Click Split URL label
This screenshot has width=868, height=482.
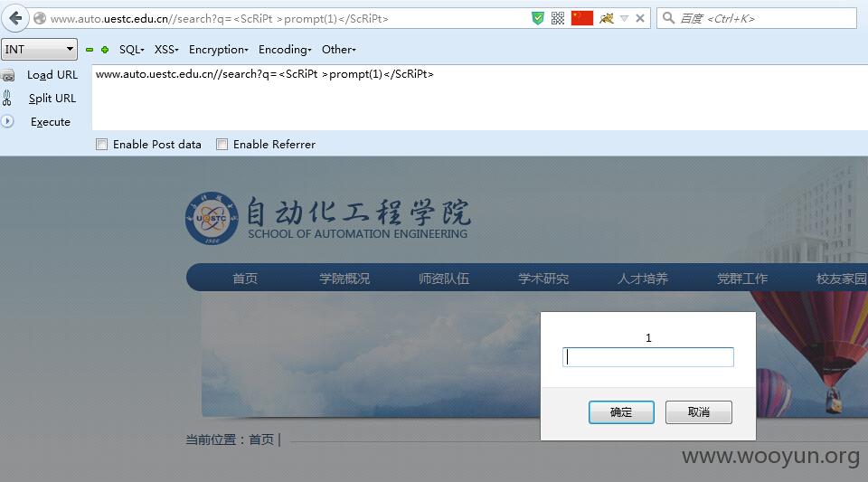tap(52, 99)
